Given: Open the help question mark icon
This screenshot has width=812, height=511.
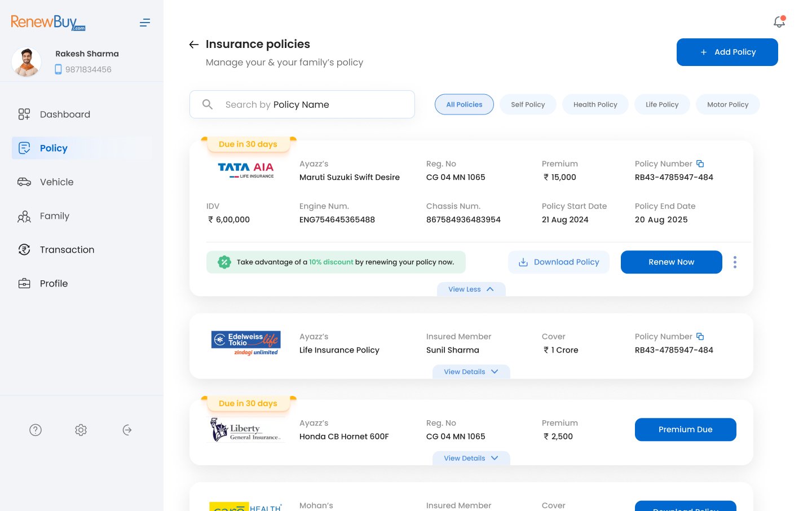Looking at the screenshot, I should 36,430.
